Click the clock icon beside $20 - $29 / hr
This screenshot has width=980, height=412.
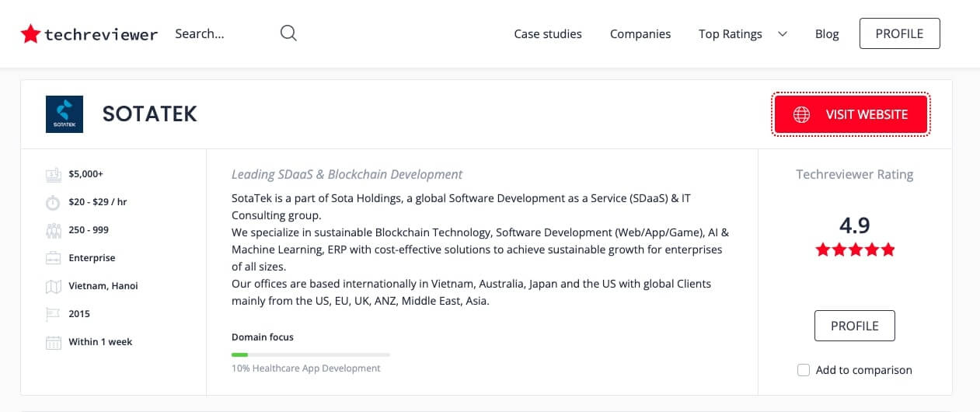(53, 202)
